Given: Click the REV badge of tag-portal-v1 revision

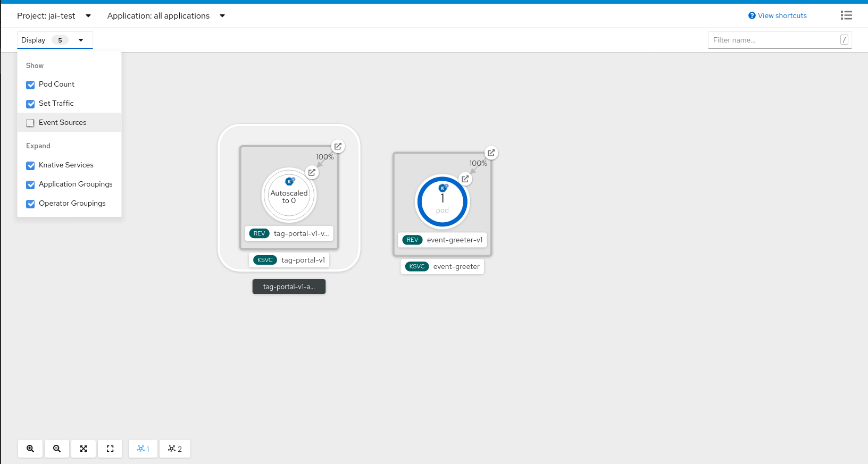Looking at the screenshot, I should (x=259, y=233).
